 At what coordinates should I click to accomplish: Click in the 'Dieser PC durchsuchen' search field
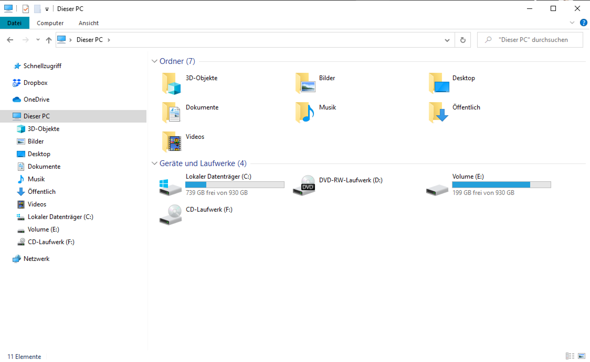(530, 40)
